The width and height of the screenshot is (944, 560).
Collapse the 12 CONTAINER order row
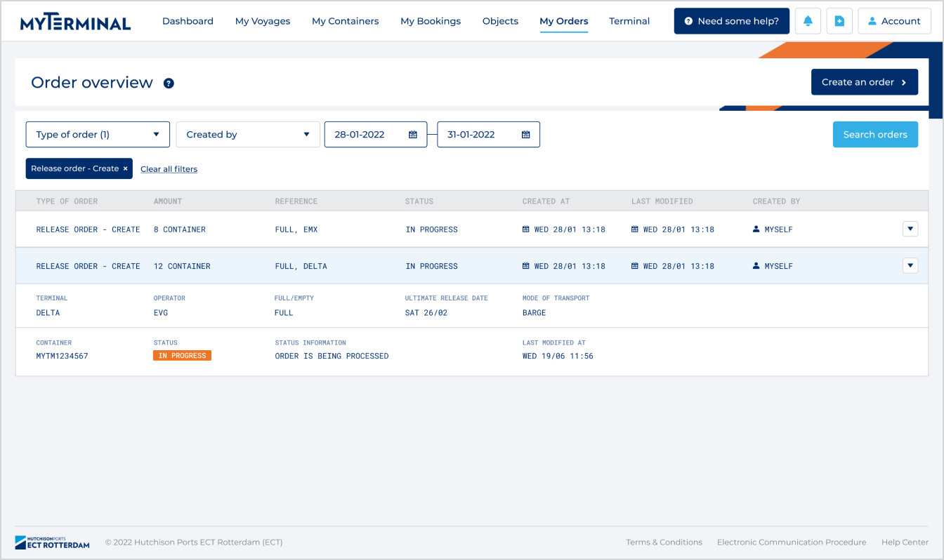(x=910, y=265)
